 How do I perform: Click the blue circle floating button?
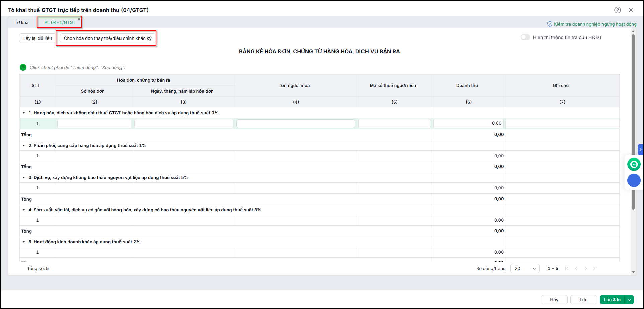pyautogui.click(x=634, y=180)
